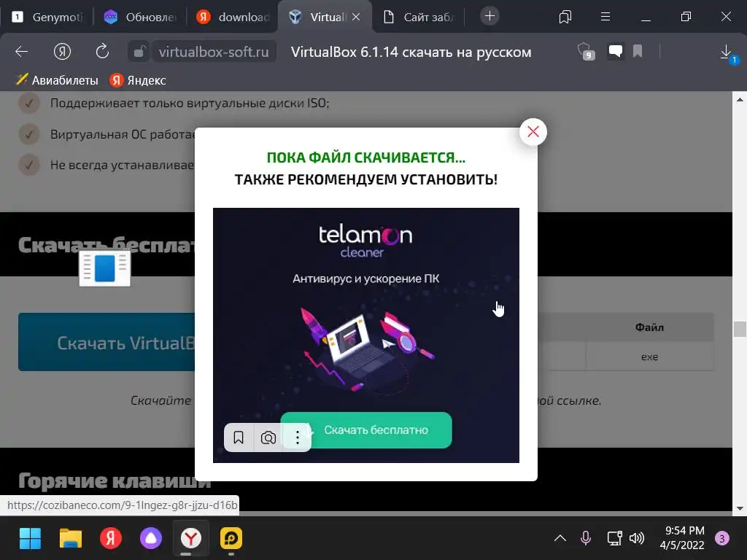This screenshot has width=747, height=560.
Task: Open the red Yandex icon in taskbar
Action: (x=111, y=539)
